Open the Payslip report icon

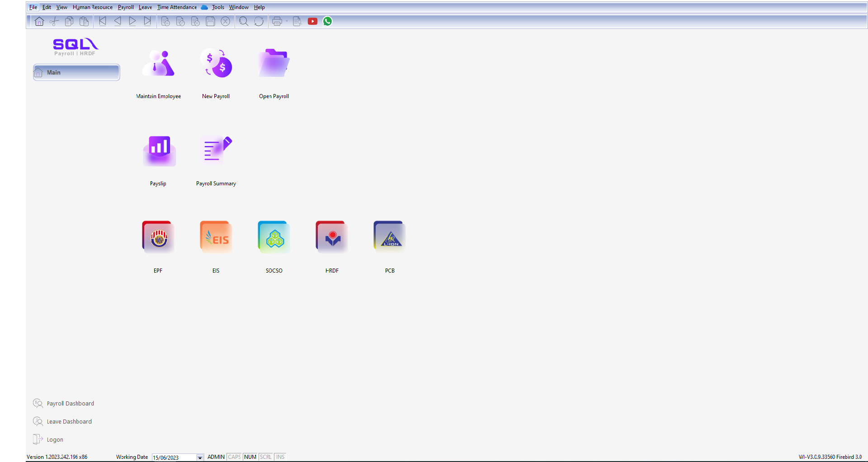click(159, 151)
